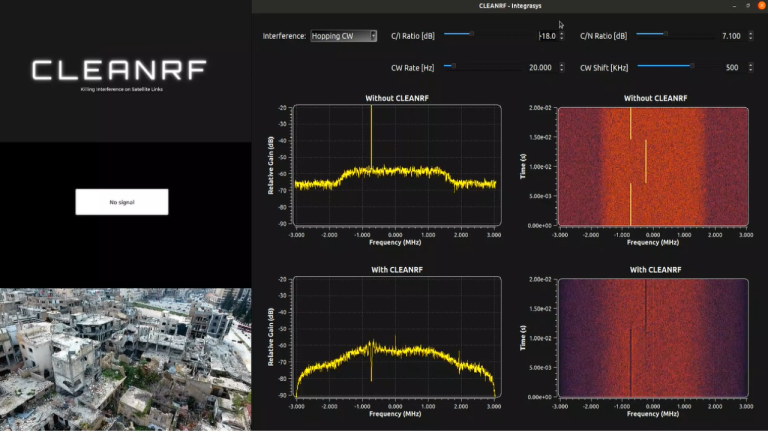768x432 pixels.
Task: Click the C/I Ratio slider handle
Action: (471, 34)
